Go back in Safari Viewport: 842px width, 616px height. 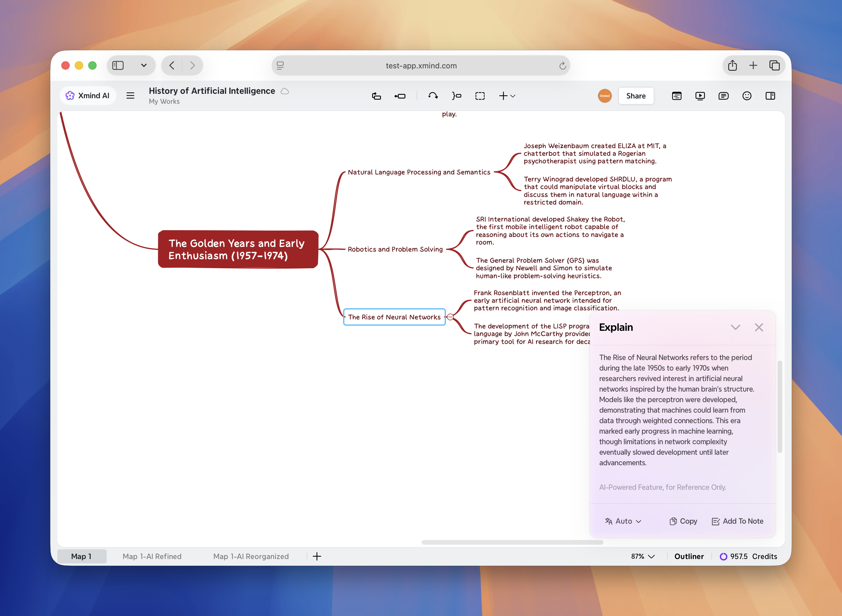click(172, 66)
